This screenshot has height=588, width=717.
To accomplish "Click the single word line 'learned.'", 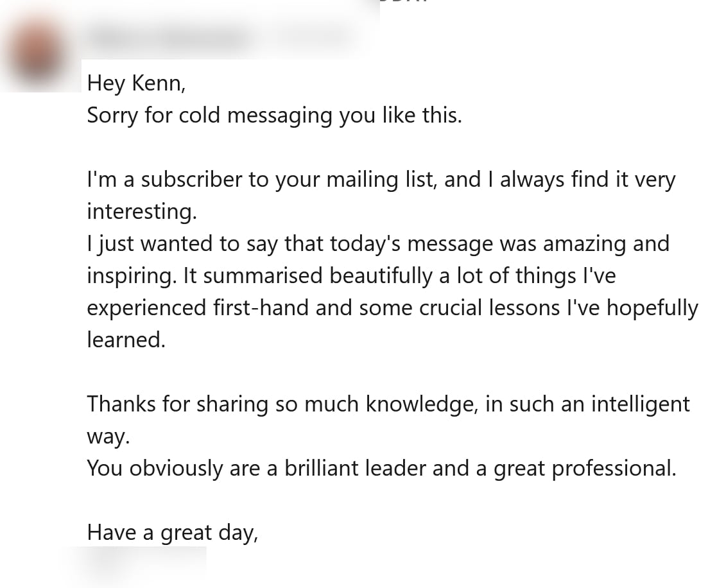I will pyautogui.click(x=126, y=340).
